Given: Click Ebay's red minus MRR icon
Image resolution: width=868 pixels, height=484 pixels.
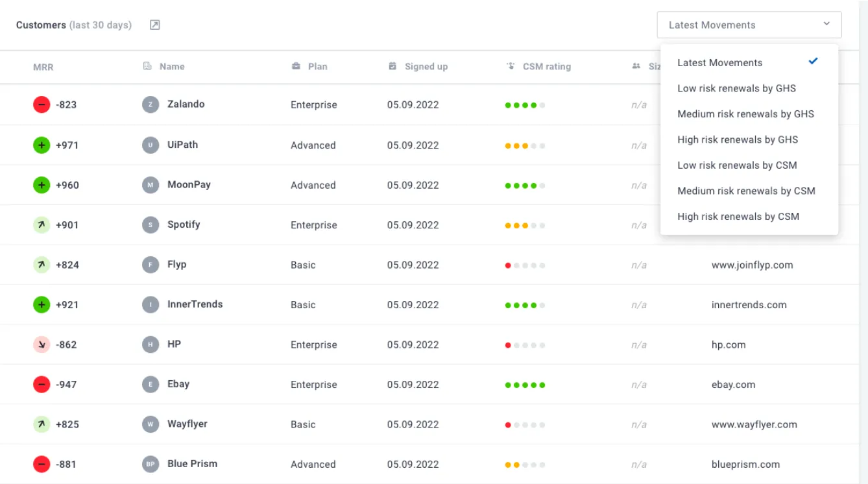Looking at the screenshot, I should point(42,385).
